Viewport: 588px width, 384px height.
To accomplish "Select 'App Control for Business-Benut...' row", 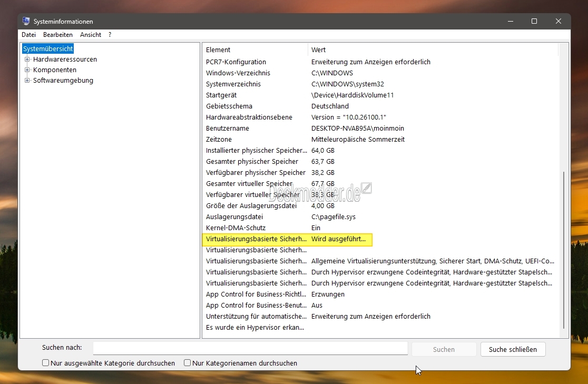I will pos(380,305).
